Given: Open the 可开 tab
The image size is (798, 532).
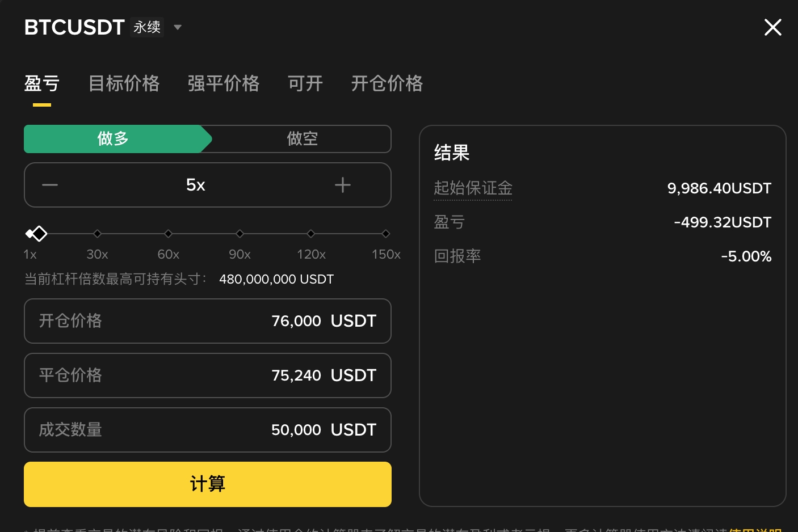Looking at the screenshot, I should pos(305,83).
